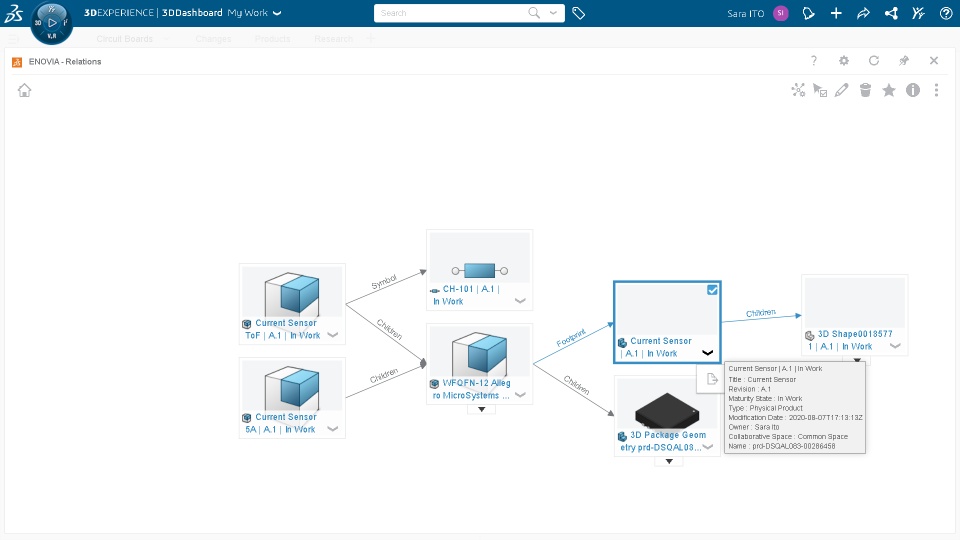Image resolution: width=960 pixels, height=540 pixels.
Task: Go to Relations home view
Action: 24,90
